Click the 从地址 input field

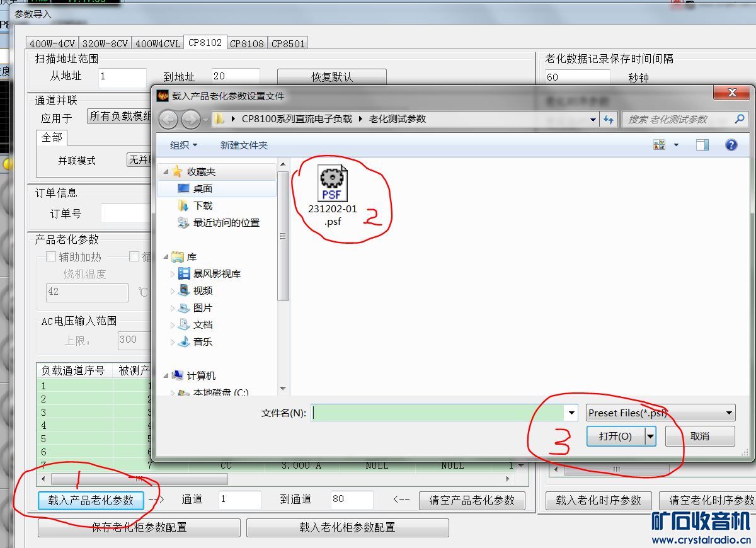[122, 77]
